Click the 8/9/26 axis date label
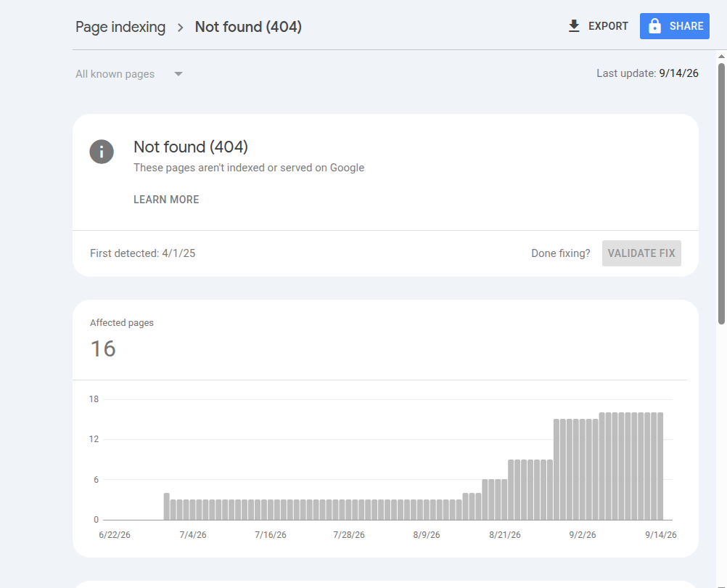 [x=427, y=535]
